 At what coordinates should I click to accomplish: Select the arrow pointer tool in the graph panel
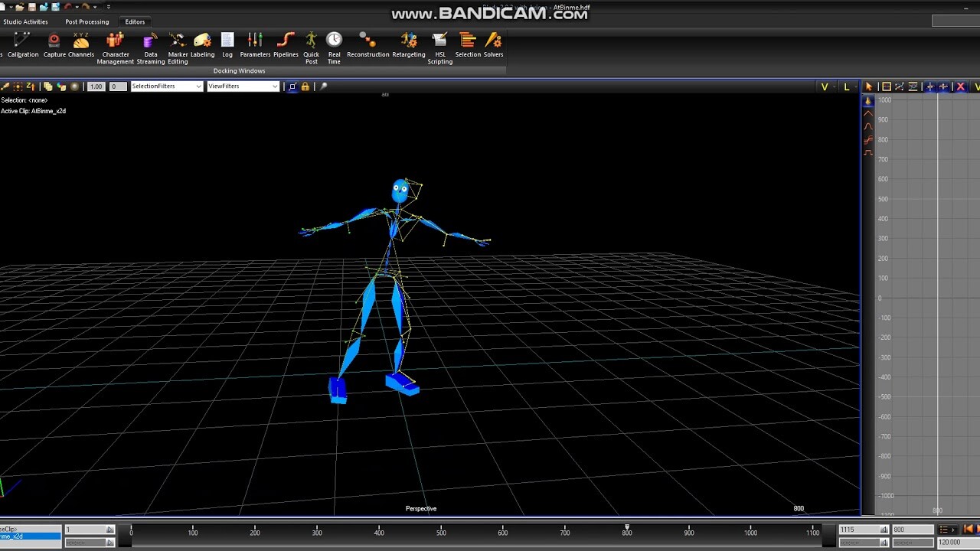coord(869,86)
